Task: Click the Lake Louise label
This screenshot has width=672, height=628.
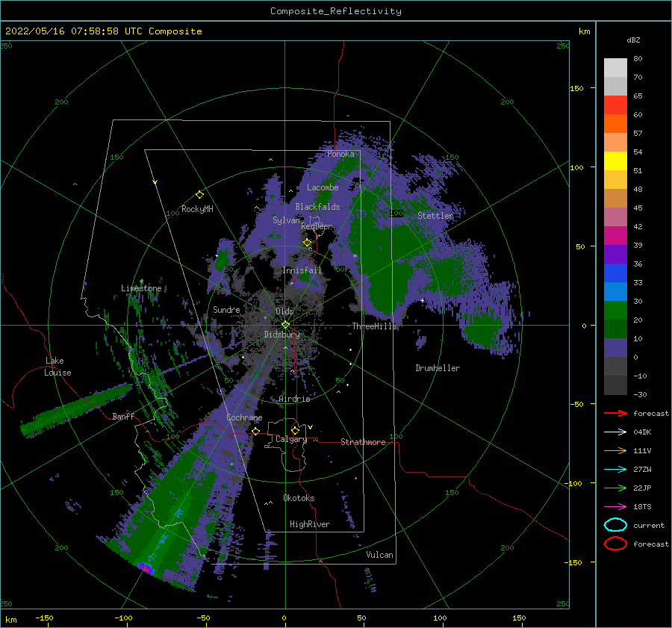Action: 57,367
